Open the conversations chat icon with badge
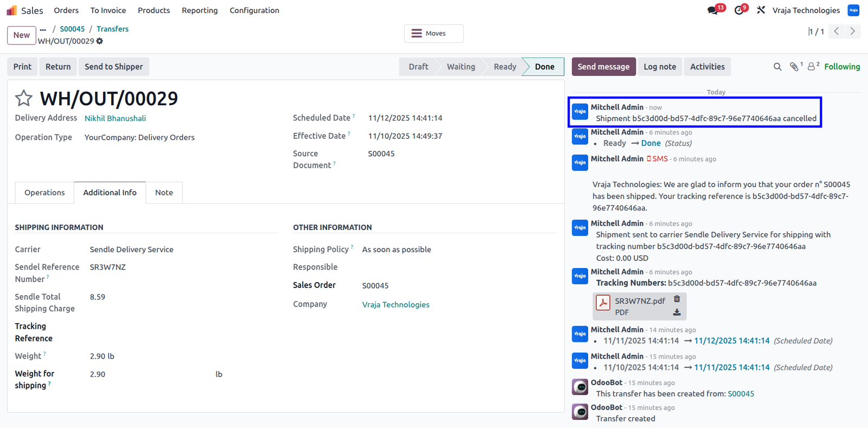Image resolution: width=868 pixels, height=428 pixels. click(713, 10)
